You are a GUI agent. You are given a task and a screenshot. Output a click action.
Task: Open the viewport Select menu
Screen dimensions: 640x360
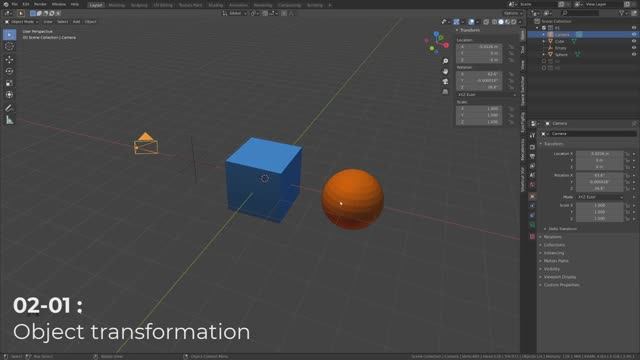(62, 22)
